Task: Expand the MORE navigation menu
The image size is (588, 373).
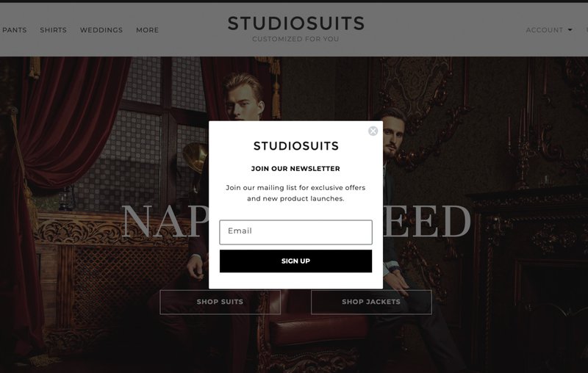Action: [148, 30]
